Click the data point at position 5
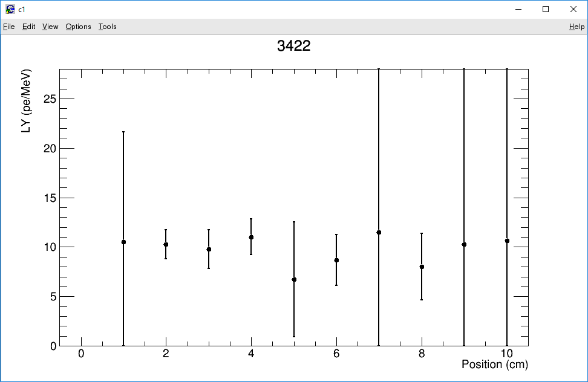588x382 pixels. [x=294, y=280]
